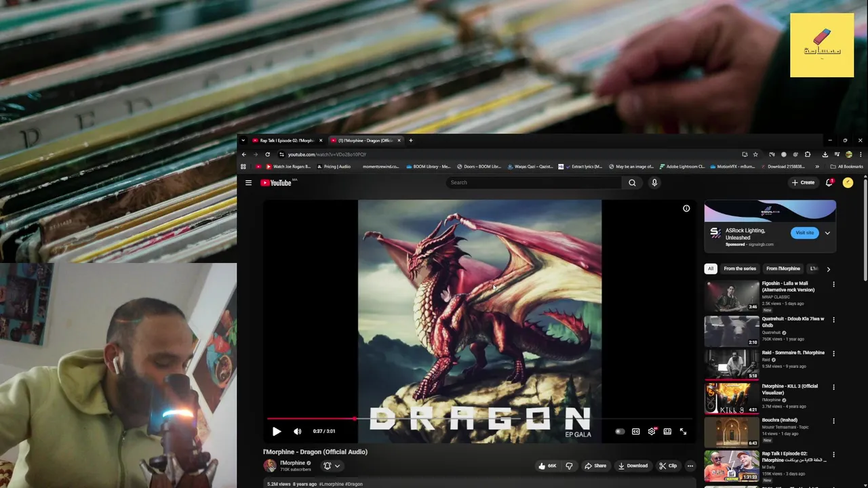Screen dimensions: 868x488
Task: Open options for Raid - Sommaire video
Action: (833, 354)
